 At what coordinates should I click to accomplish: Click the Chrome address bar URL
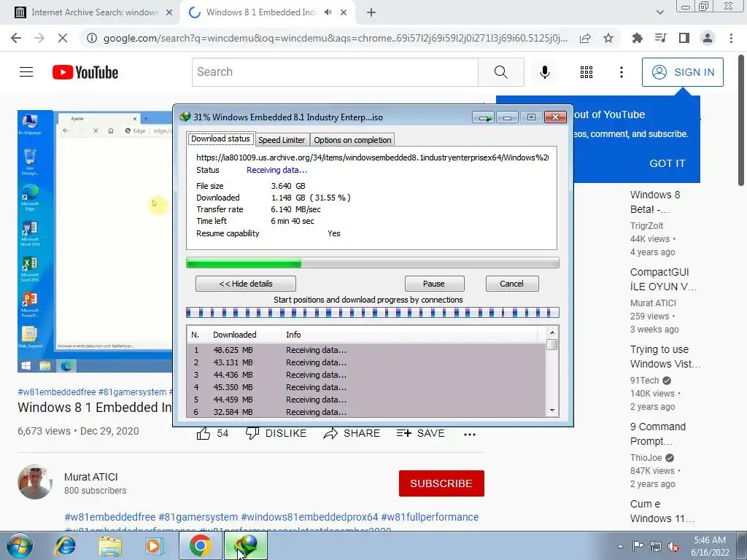tap(336, 38)
